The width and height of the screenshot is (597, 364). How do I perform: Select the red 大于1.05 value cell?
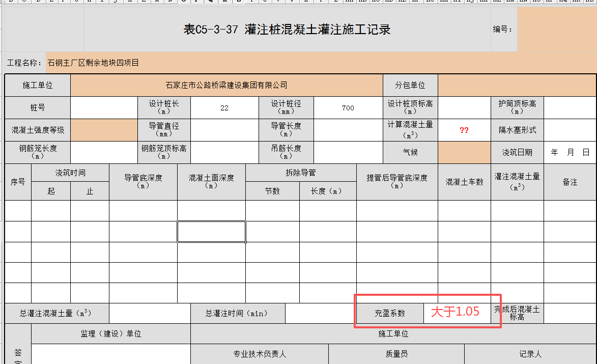457,314
